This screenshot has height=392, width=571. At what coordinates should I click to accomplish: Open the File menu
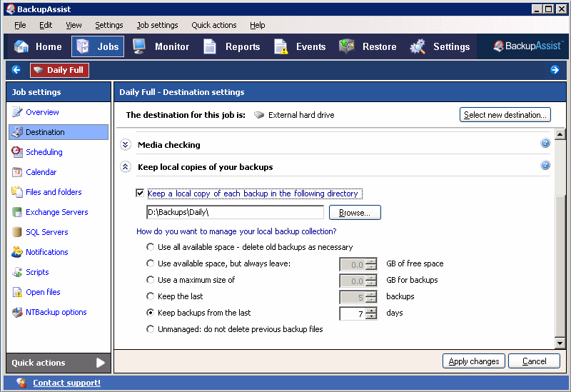pos(20,25)
